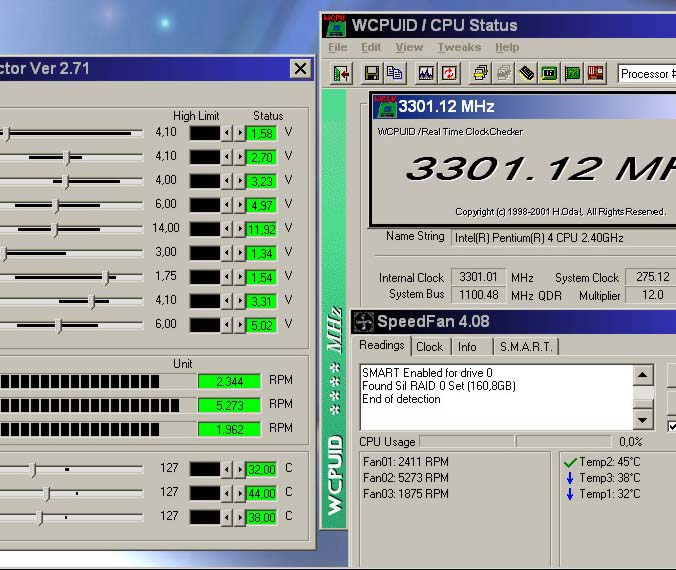676x570 pixels.
Task: Click the System Bus value 1100.48
Action: click(x=478, y=295)
